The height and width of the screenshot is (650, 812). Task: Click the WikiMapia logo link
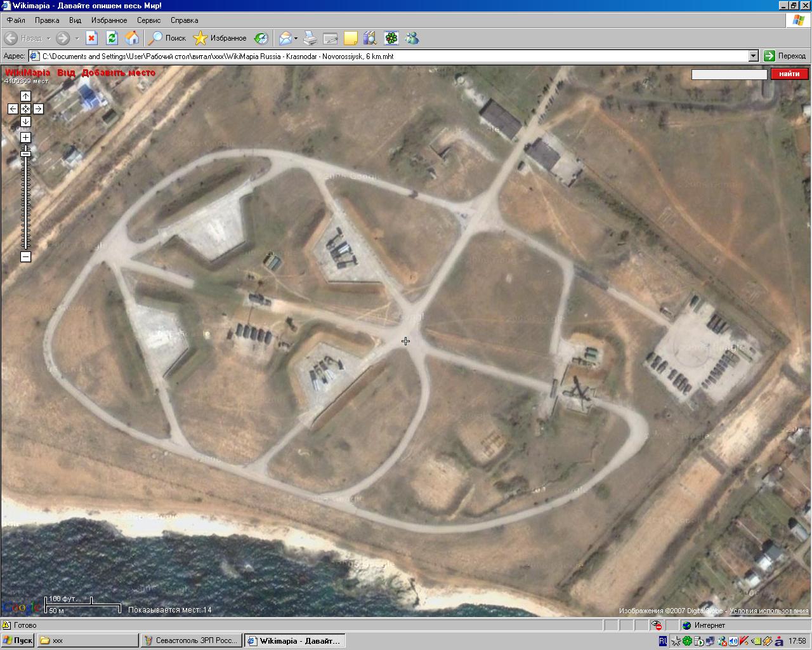pos(27,72)
